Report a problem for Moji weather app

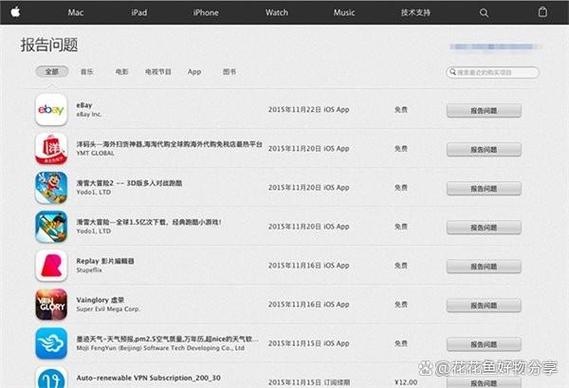pos(484,344)
